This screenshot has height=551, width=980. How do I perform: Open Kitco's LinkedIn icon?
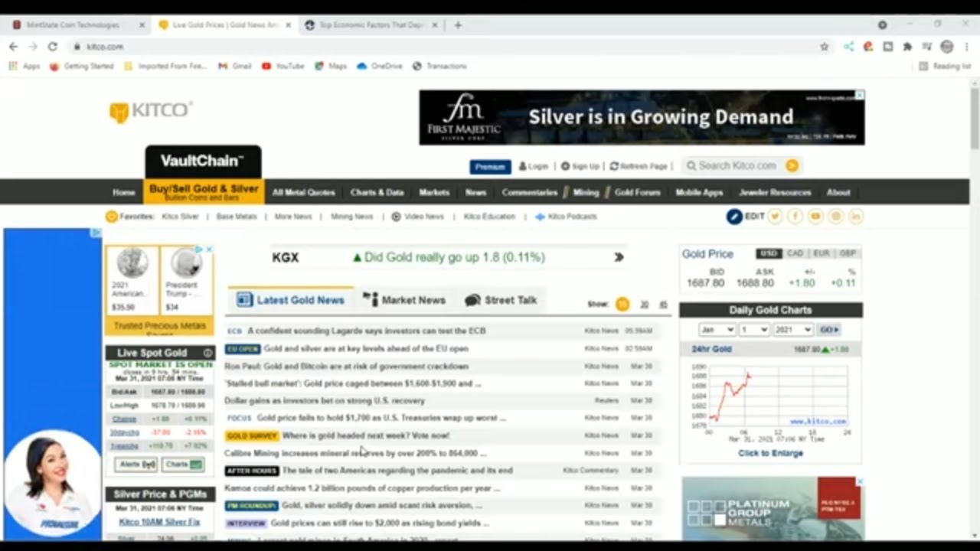[x=855, y=217]
